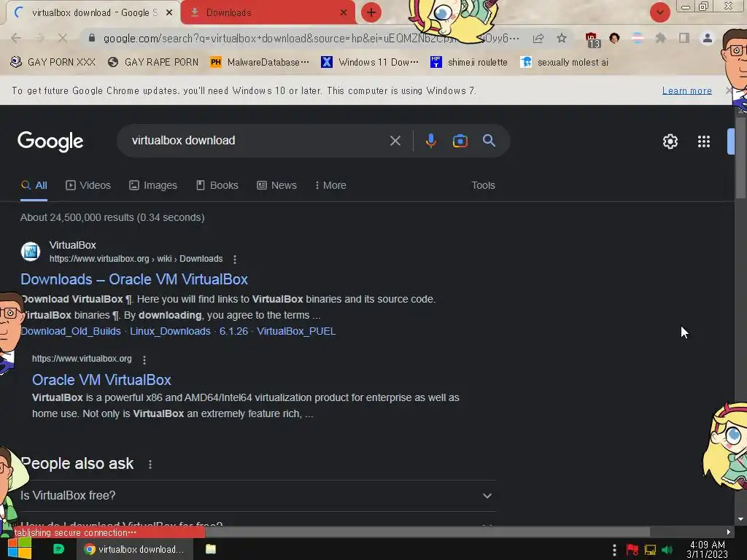Select the All results tab
Viewport: 747px width, 560px height.
click(34, 185)
